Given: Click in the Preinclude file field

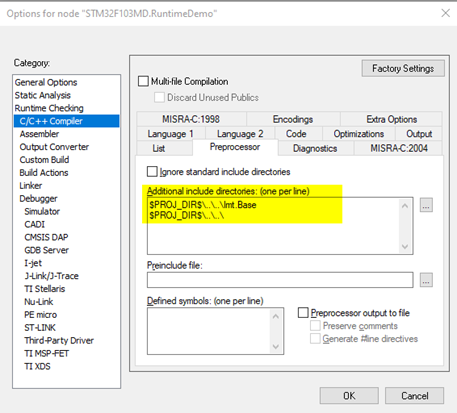Looking at the screenshot, I should (x=280, y=280).
